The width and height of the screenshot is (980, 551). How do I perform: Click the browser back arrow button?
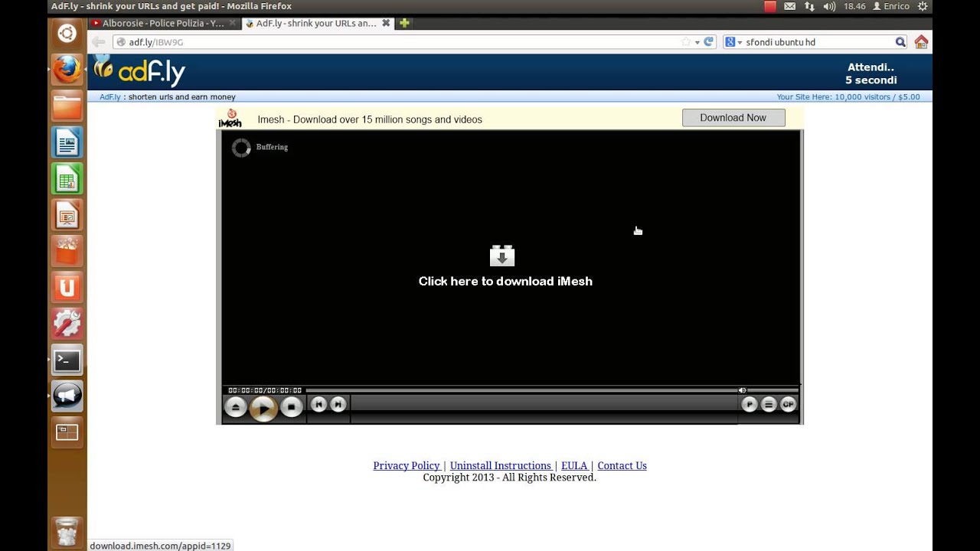98,42
